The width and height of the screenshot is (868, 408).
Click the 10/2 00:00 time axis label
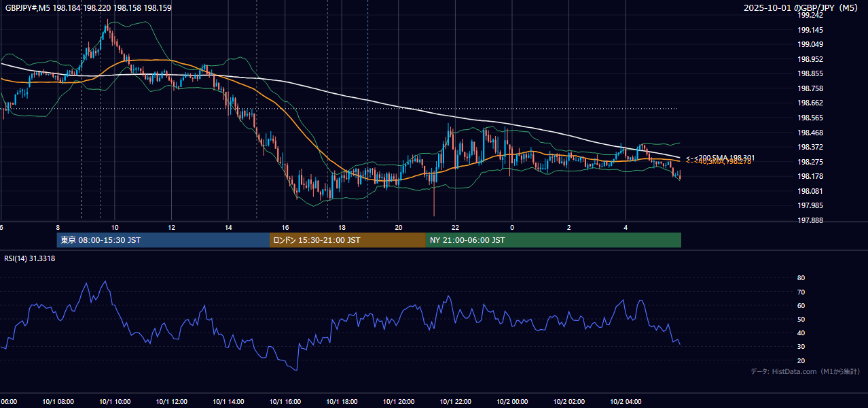tap(511, 401)
